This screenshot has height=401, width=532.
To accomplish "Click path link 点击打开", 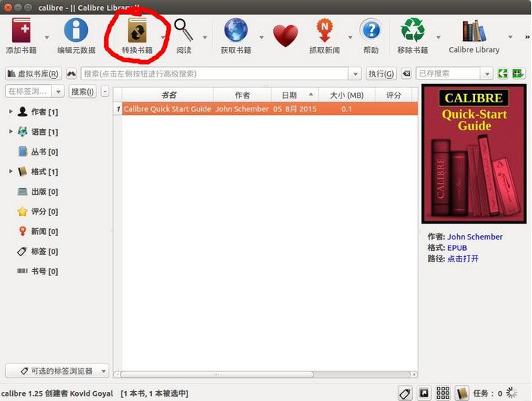I will (463, 258).
